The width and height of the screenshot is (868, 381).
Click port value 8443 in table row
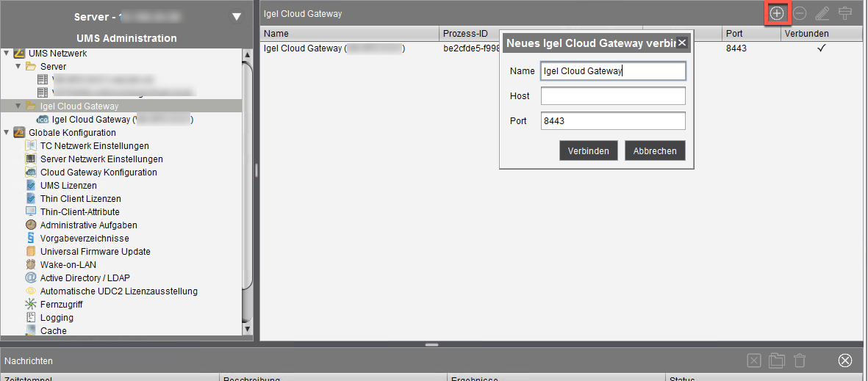(x=736, y=48)
